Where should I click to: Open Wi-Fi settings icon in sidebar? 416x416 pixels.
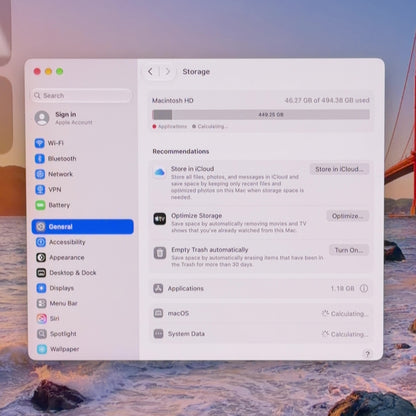(40, 143)
